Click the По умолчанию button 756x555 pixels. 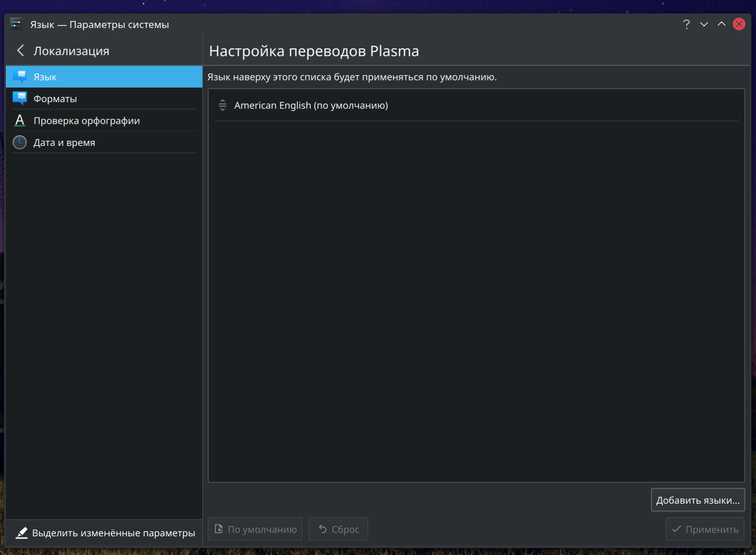pyautogui.click(x=255, y=529)
